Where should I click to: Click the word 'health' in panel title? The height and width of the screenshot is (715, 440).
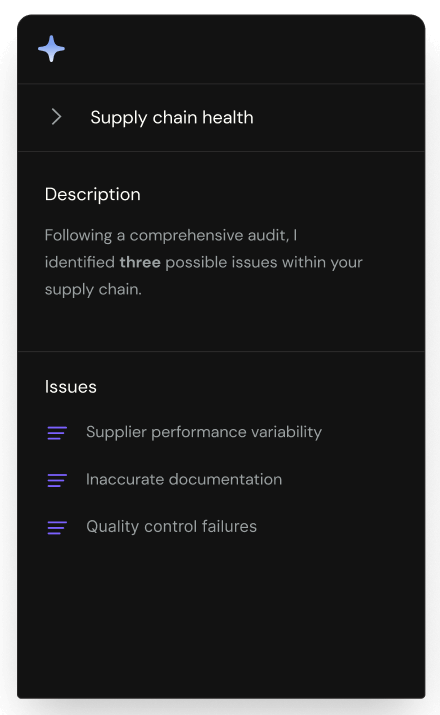(x=228, y=117)
